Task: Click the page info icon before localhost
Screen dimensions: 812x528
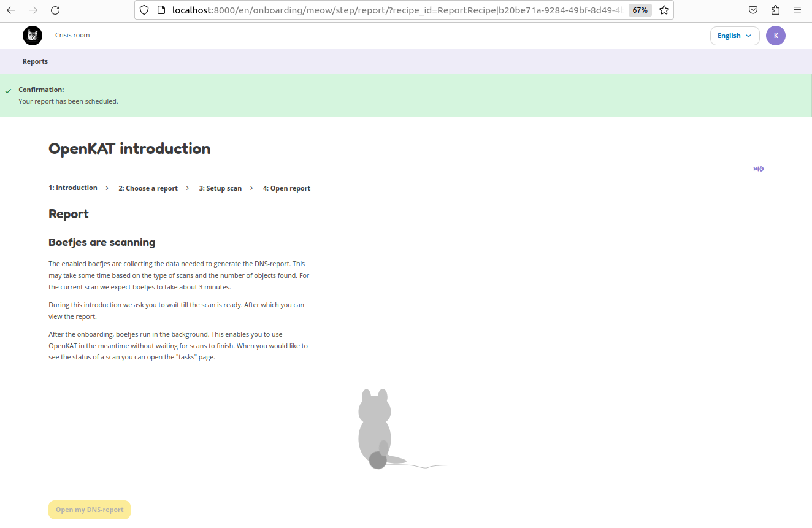Action: click(161, 10)
